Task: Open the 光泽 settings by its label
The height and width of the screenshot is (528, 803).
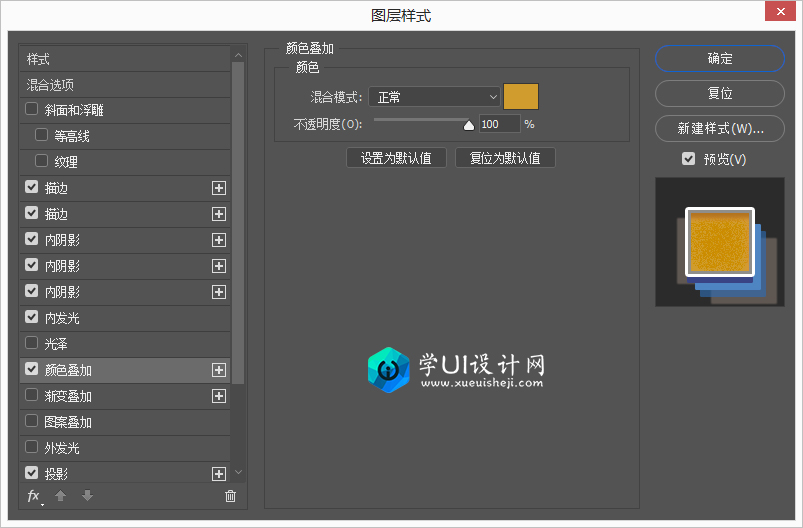Action: [x=56, y=344]
